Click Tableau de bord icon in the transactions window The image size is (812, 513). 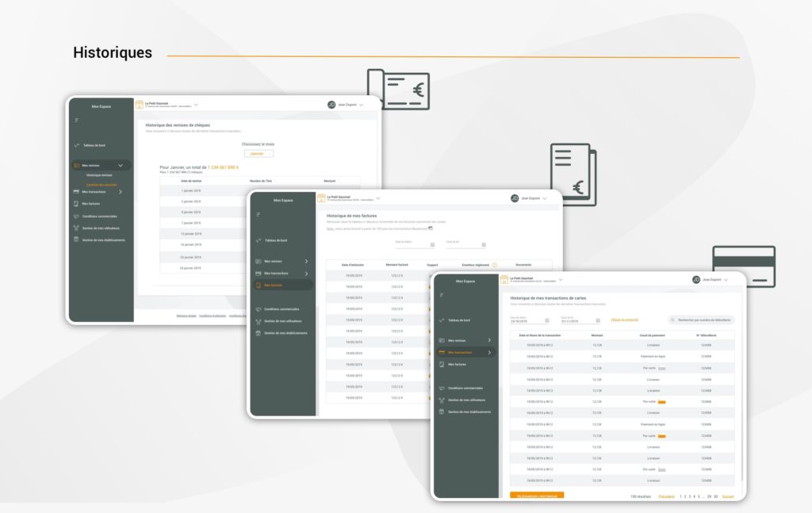(442, 320)
